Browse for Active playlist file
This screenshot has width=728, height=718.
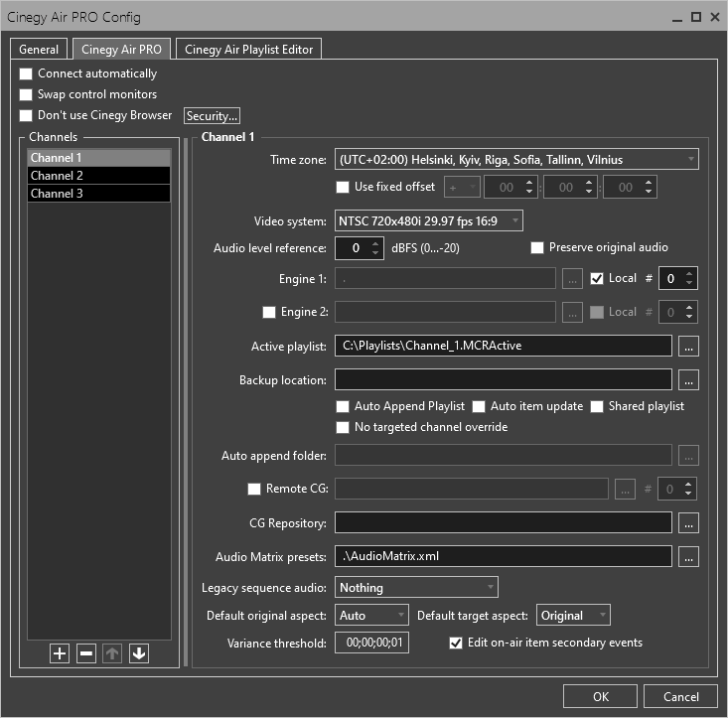688,347
